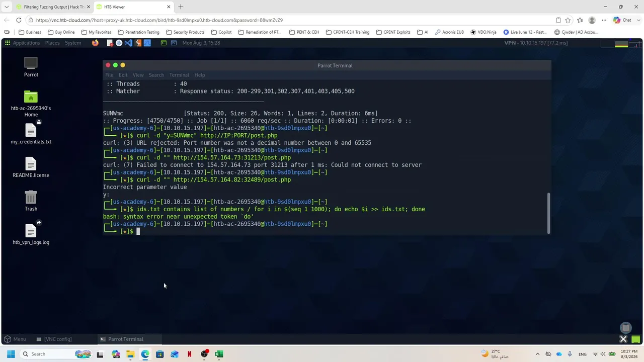This screenshot has height=362, width=644.
Task: Open the Business bookmarks folder
Action: 30,32
